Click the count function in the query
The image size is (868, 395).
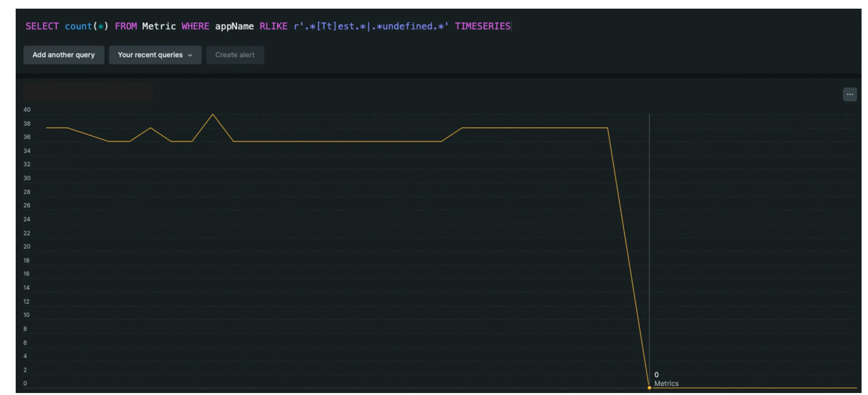[78, 26]
